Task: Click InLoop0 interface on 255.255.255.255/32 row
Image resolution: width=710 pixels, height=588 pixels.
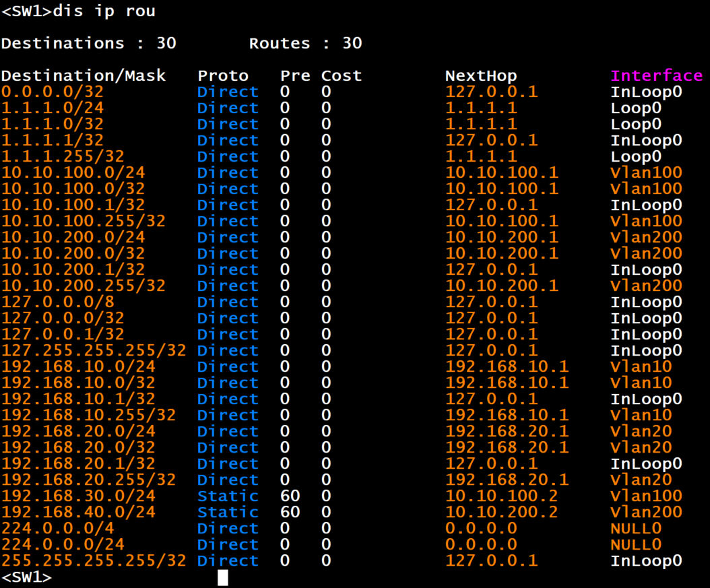Action: [646, 561]
